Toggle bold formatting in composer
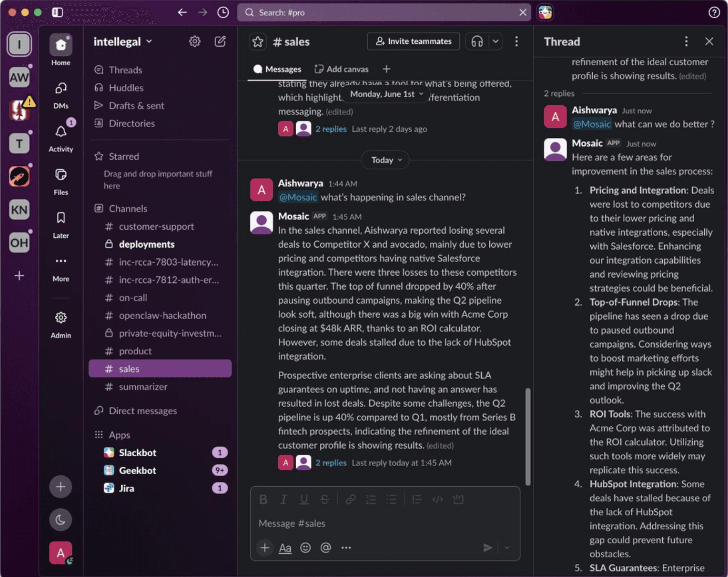This screenshot has width=728, height=577. tap(263, 500)
